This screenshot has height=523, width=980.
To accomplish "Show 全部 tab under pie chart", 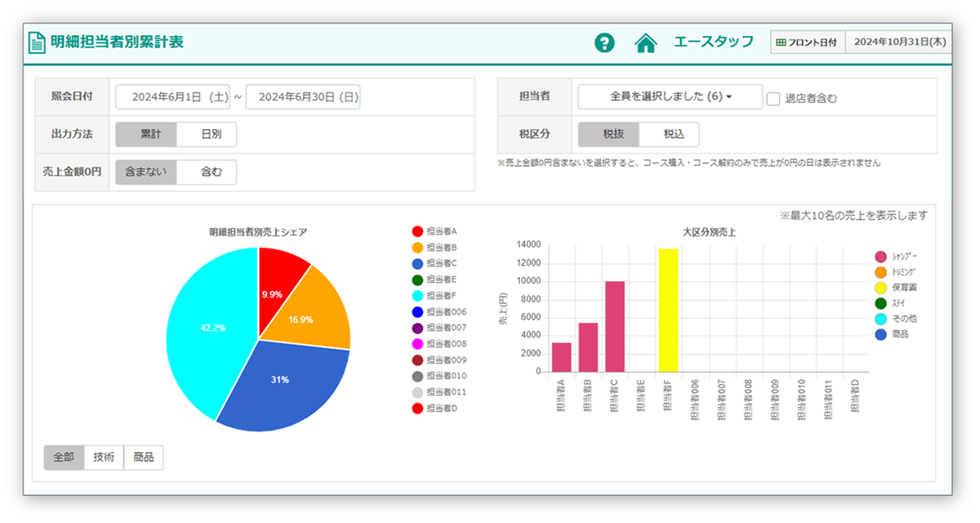I will [64, 458].
